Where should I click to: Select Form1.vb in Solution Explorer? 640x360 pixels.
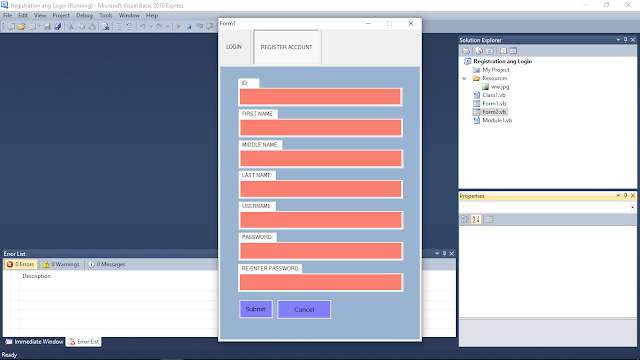(x=494, y=104)
